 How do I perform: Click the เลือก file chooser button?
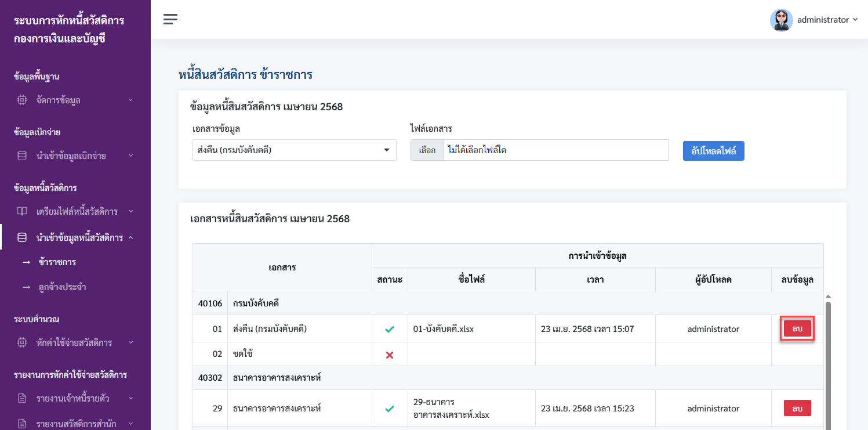427,150
